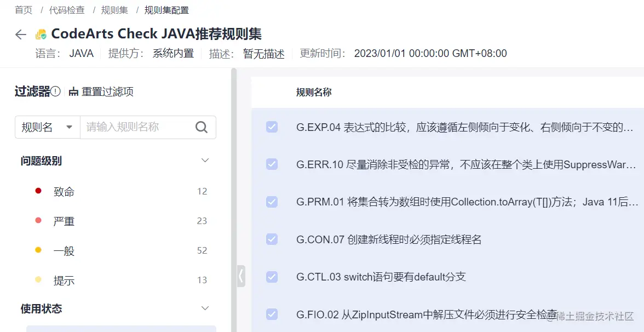Open the filter info circle icon
This screenshot has width=644, height=332.
point(55,91)
